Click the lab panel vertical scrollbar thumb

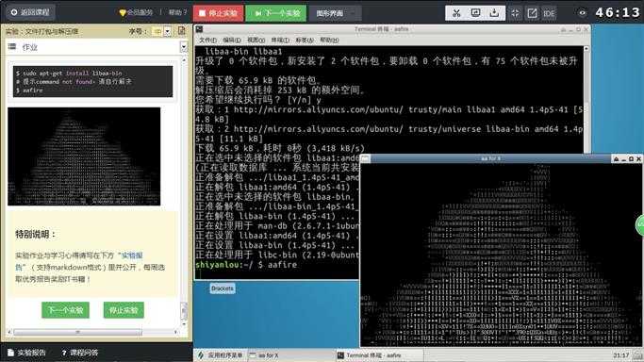(184, 311)
